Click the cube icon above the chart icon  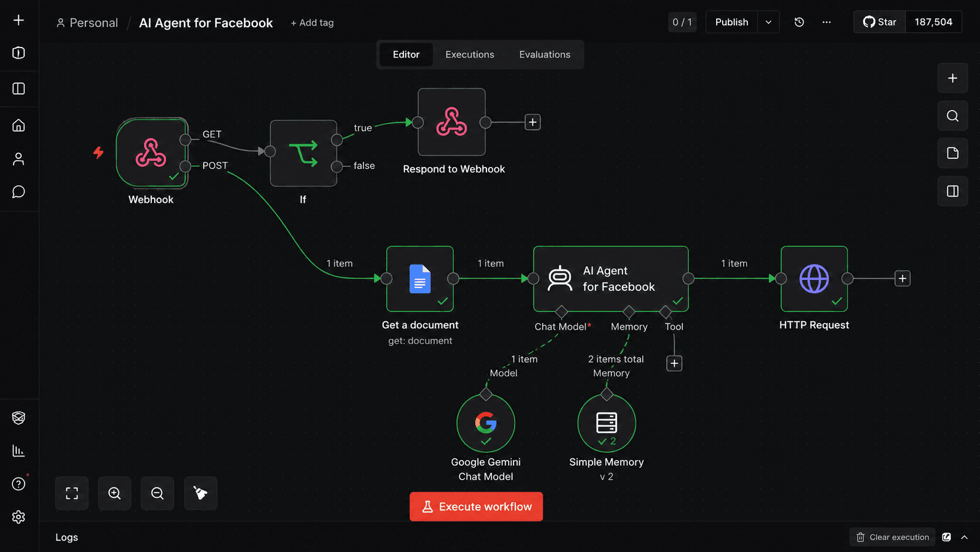19,418
